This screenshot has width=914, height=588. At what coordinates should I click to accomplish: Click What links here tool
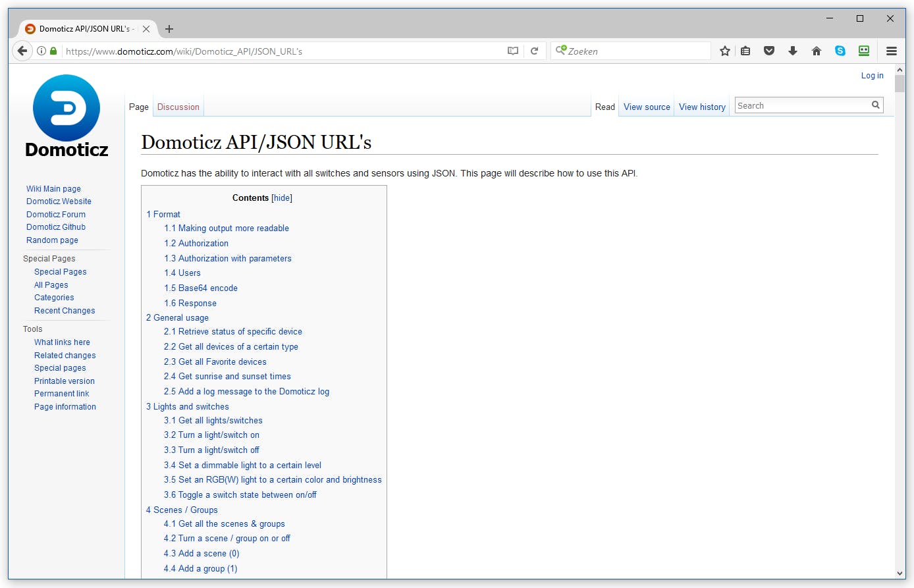click(62, 342)
